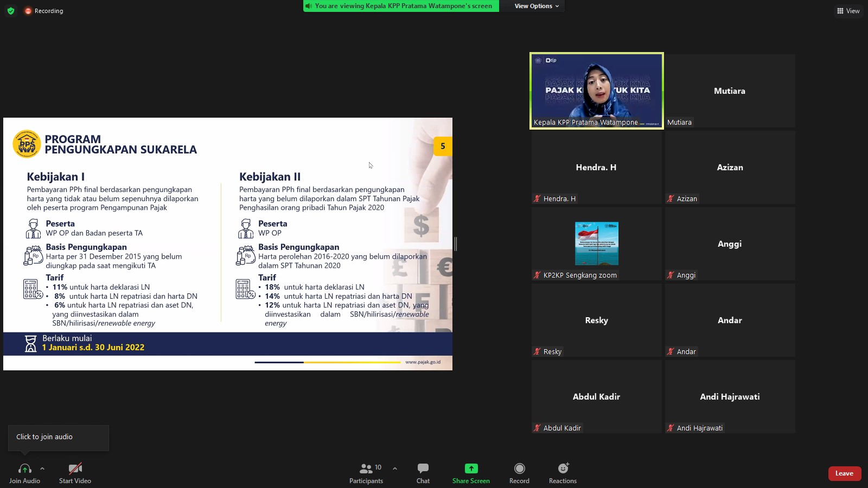Image resolution: width=868 pixels, height=488 pixels.
Task: Open the Participants panel
Action: (x=366, y=473)
